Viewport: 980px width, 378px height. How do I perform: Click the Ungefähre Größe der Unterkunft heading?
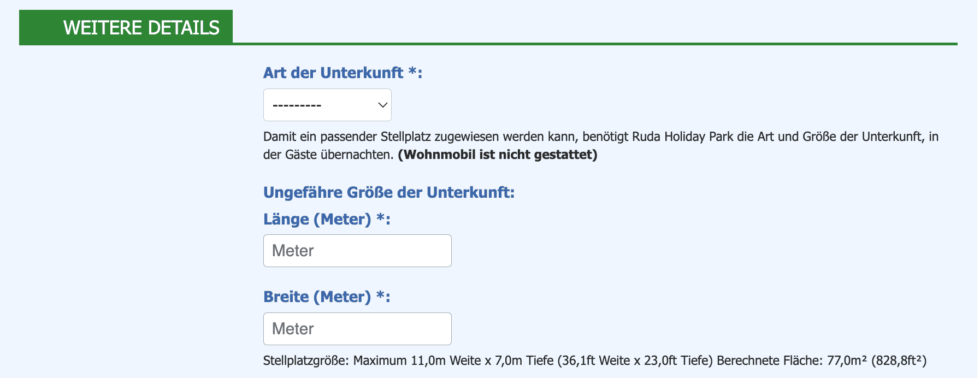(x=389, y=192)
